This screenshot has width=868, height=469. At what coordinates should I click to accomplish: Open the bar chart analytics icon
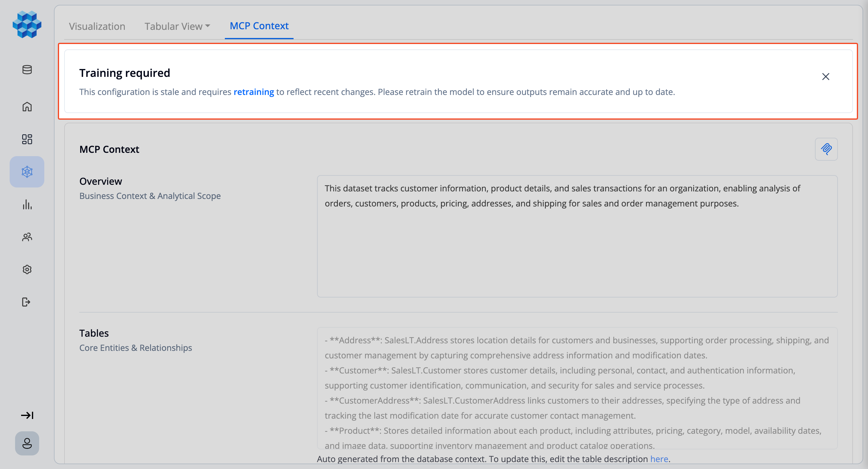(x=27, y=205)
